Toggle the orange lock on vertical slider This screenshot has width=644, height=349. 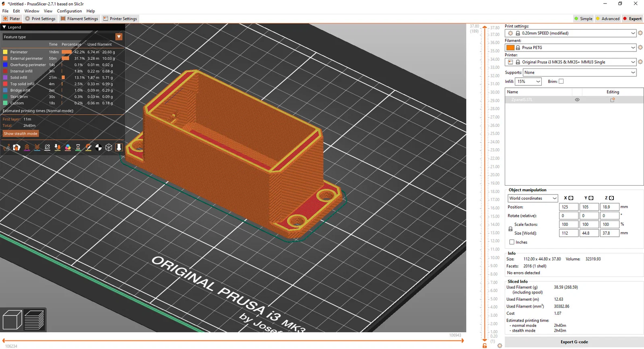point(485,345)
